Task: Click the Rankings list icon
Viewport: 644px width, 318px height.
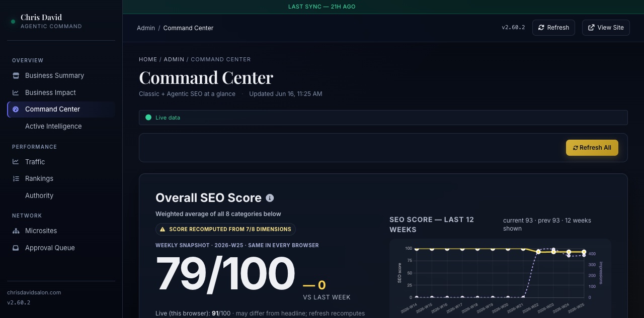Action: point(16,178)
